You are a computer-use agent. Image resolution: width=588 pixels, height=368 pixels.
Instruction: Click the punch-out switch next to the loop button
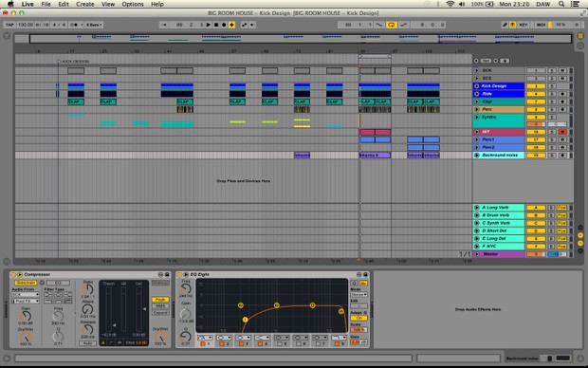click(x=403, y=25)
